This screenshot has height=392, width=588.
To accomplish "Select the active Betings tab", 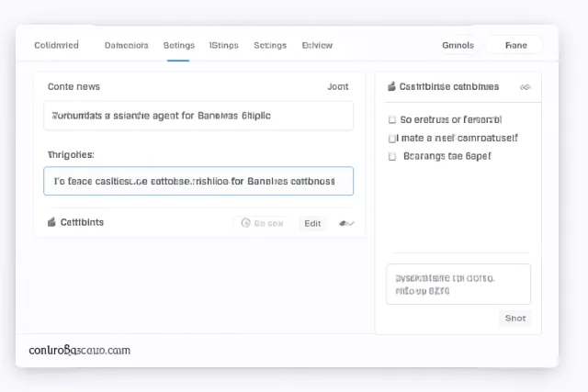I will (x=179, y=45).
